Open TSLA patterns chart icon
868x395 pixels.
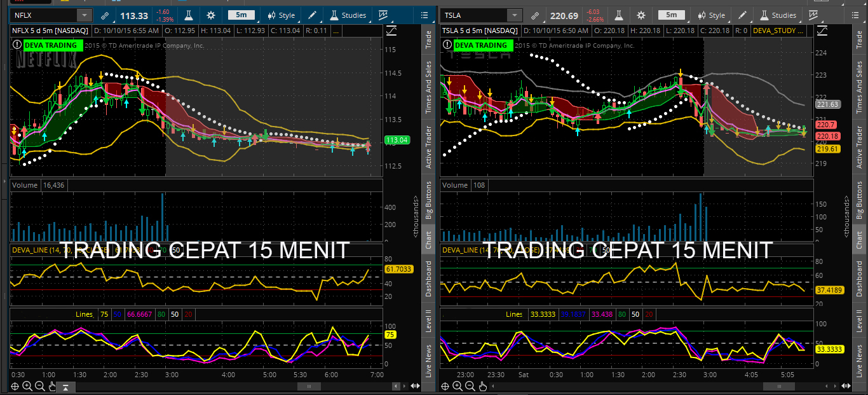click(x=813, y=15)
